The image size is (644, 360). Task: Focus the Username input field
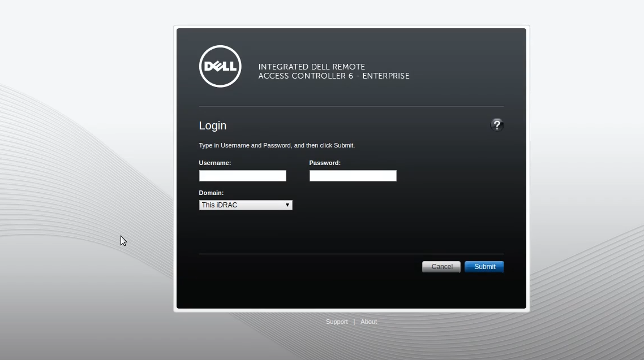click(x=242, y=176)
